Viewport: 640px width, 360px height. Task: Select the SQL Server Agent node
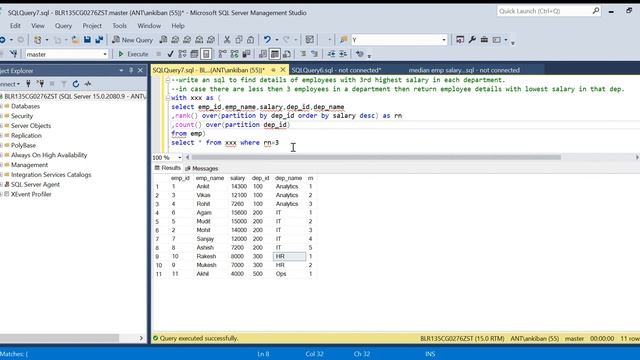pos(35,184)
